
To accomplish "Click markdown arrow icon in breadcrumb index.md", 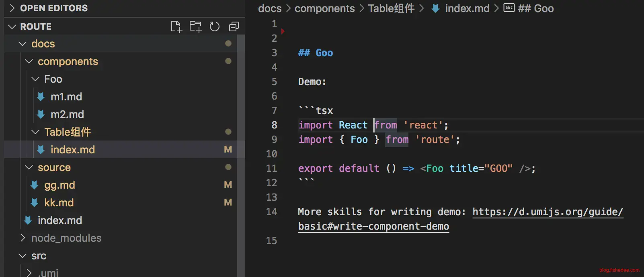I will pyautogui.click(x=435, y=8).
